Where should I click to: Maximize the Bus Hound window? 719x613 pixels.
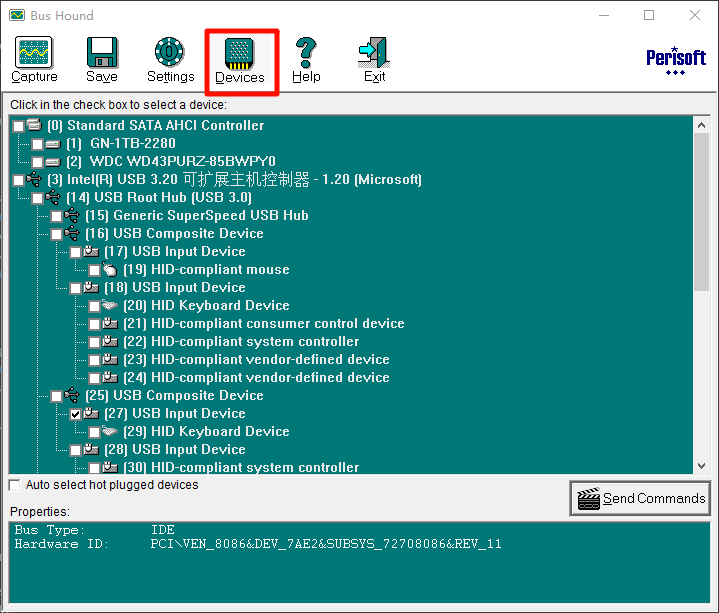click(649, 16)
